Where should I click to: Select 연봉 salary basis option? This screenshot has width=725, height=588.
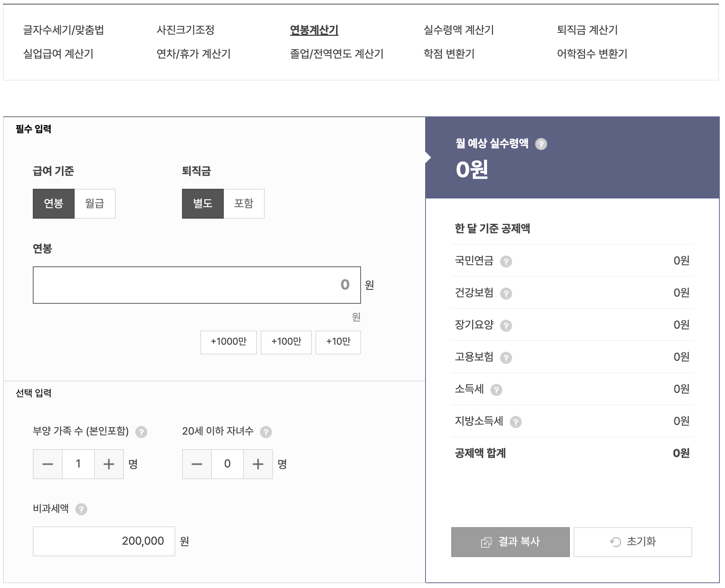(54, 204)
